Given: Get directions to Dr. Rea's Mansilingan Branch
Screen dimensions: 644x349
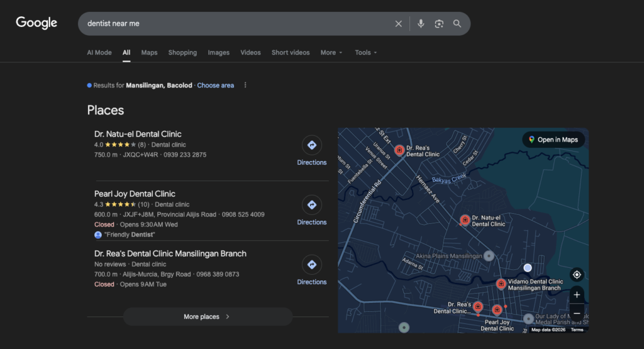Looking at the screenshot, I should click(311, 270).
